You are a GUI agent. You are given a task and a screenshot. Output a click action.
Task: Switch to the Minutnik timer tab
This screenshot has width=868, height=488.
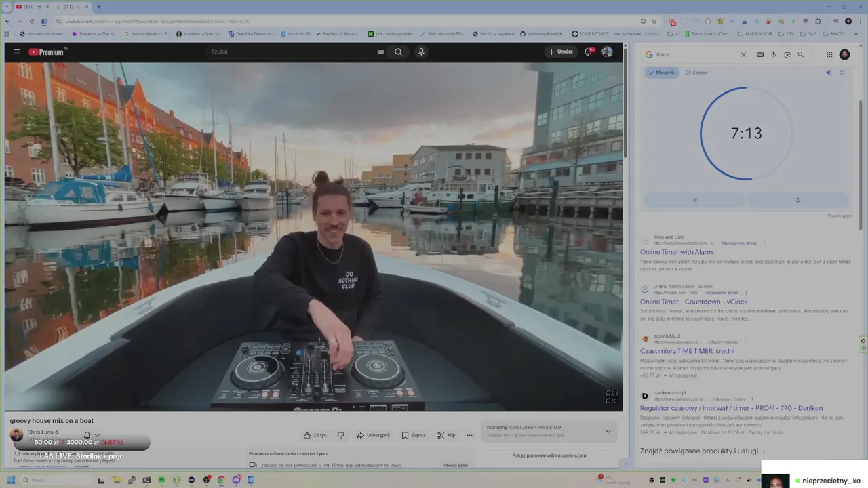coord(662,73)
